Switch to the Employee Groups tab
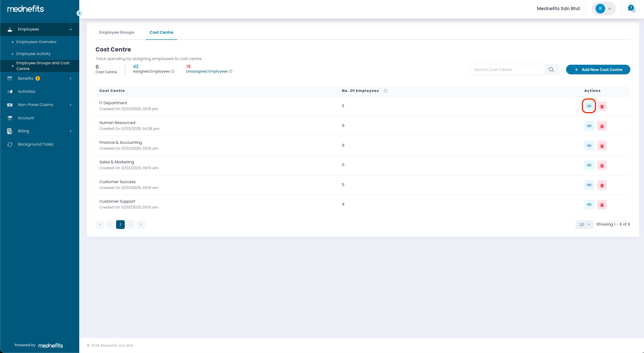Screen dimensions: 644x353 (x=116, y=32)
